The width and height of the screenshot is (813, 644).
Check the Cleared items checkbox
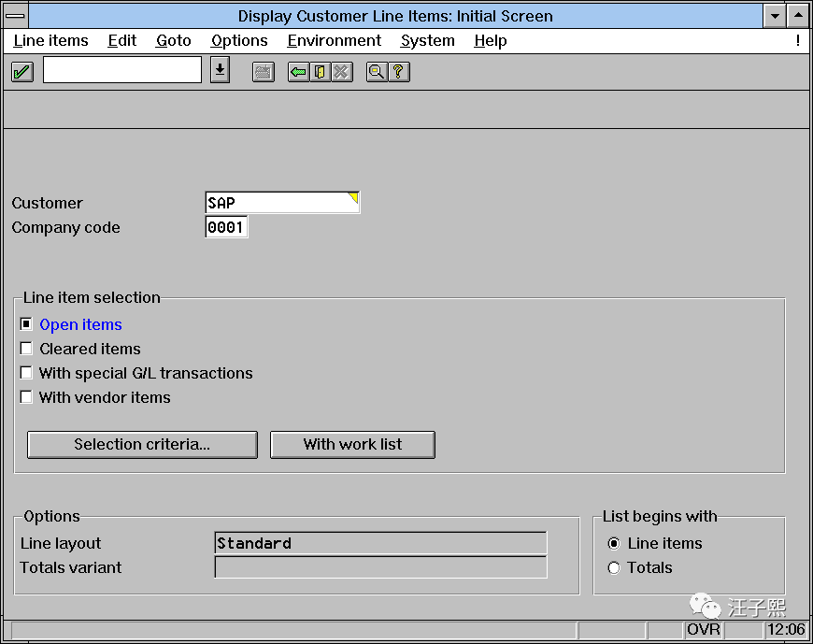[x=26, y=349]
